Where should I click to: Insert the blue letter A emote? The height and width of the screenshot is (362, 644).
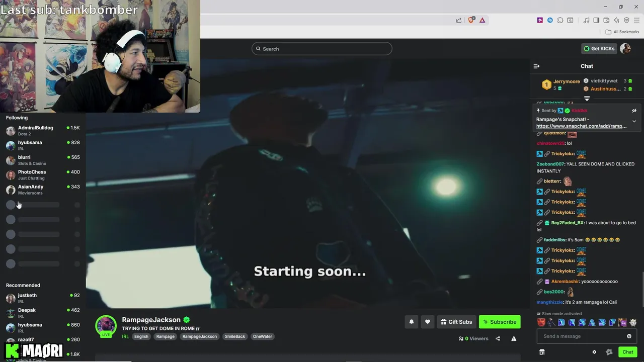(x=592, y=323)
